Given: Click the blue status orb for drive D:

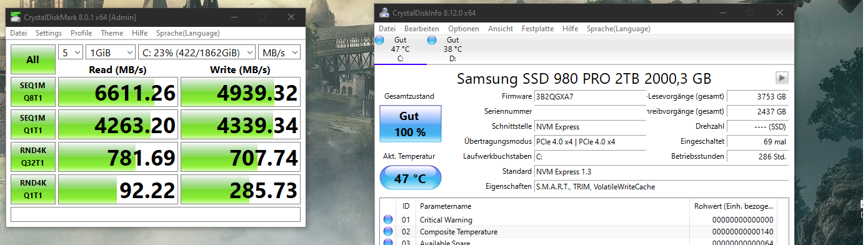Looking at the screenshot, I should coord(432,41).
